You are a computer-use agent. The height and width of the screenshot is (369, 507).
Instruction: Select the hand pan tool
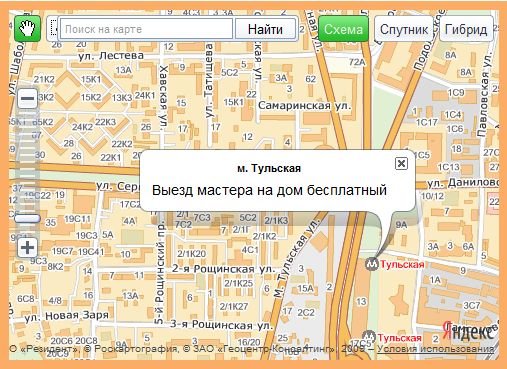point(27,29)
